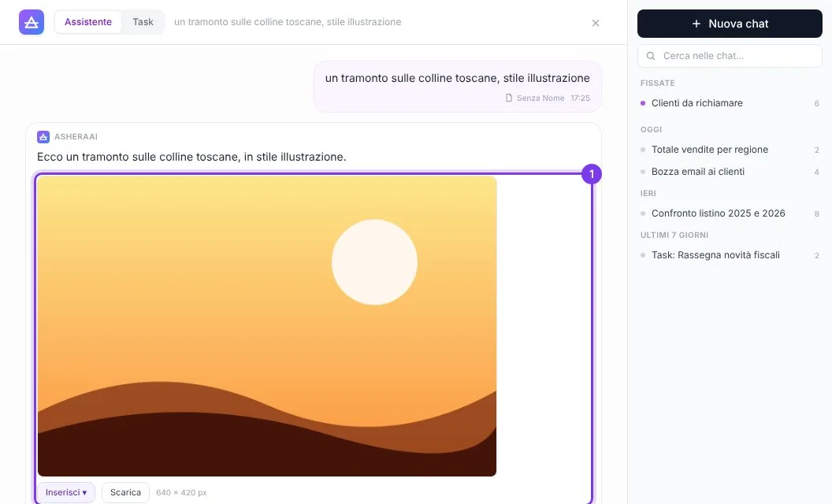Image resolution: width=832 pixels, height=504 pixels.
Task: Click the generated sunset illustration
Action: (267, 326)
